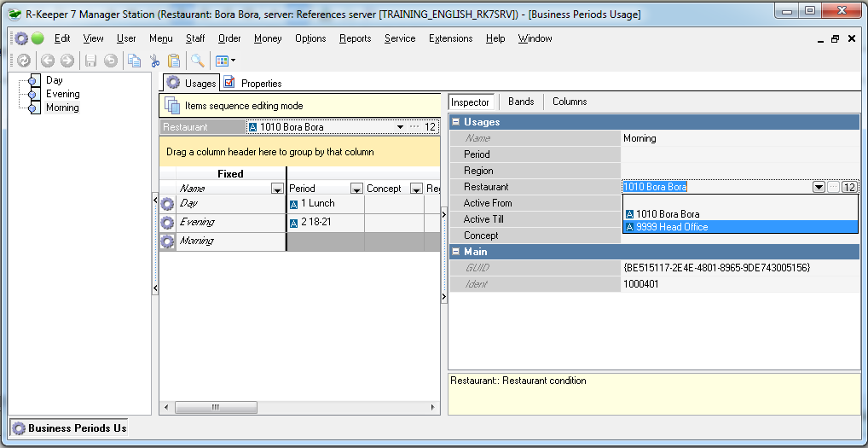Open Period column filter dropdown
This screenshot has height=448, width=868.
tap(357, 189)
